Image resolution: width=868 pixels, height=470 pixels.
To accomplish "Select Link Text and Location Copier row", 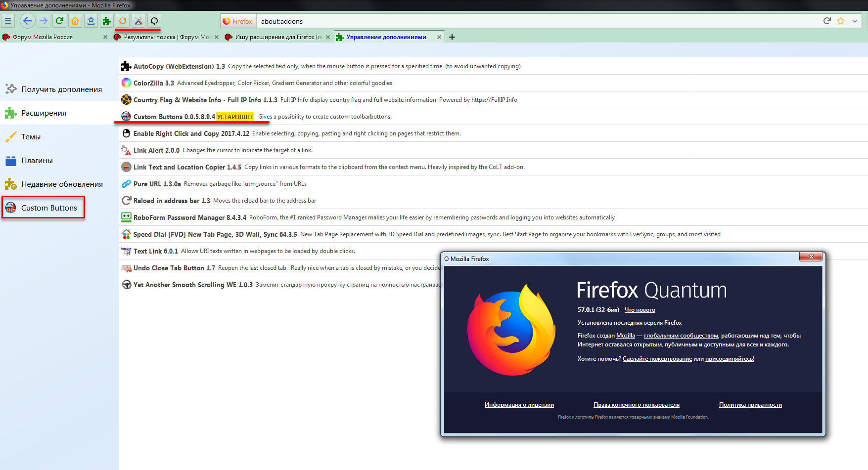I will pyautogui.click(x=493, y=167).
